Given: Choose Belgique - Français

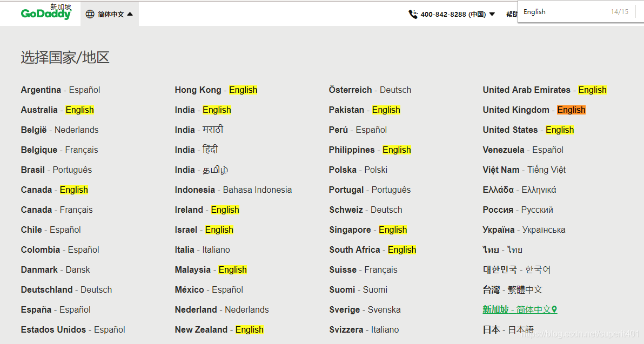Looking at the screenshot, I should coord(59,150).
